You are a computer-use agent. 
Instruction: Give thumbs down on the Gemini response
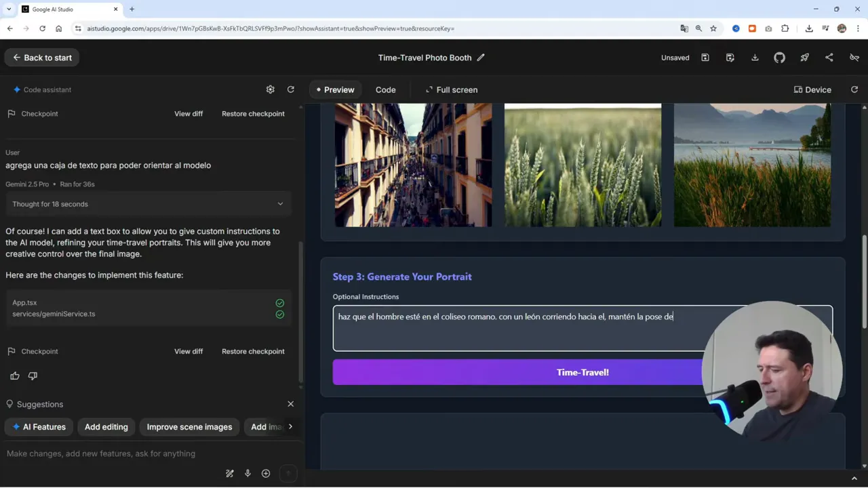tap(33, 375)
